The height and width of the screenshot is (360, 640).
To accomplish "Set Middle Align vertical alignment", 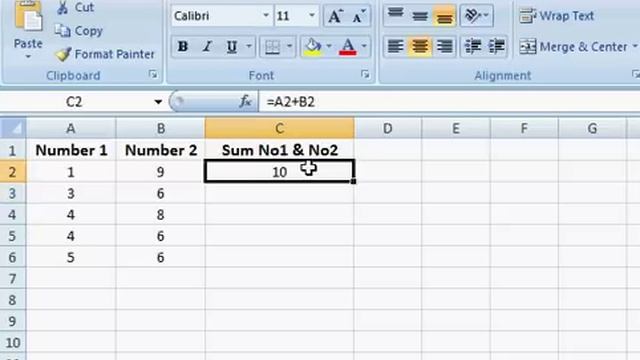I will pyautogui.click(x=420, y=16).
